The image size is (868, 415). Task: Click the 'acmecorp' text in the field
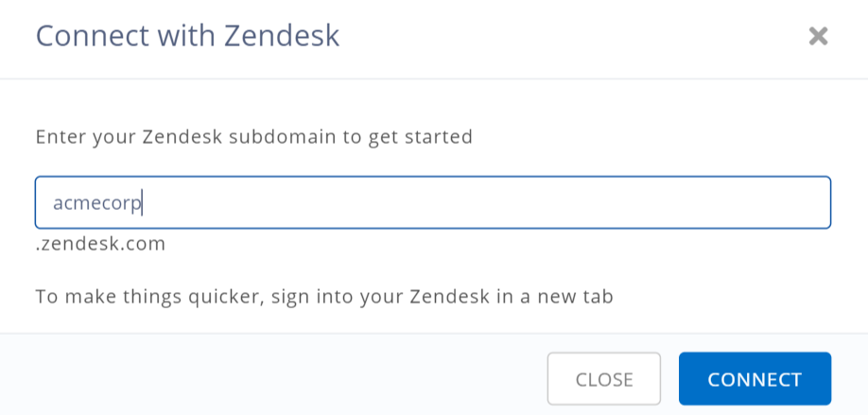click(97, 202)
